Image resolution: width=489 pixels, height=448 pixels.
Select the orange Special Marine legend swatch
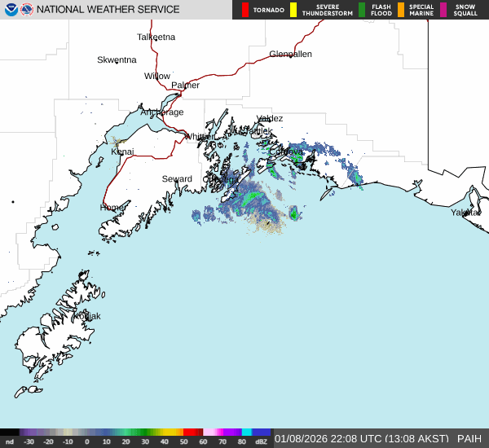click(401, 10)
